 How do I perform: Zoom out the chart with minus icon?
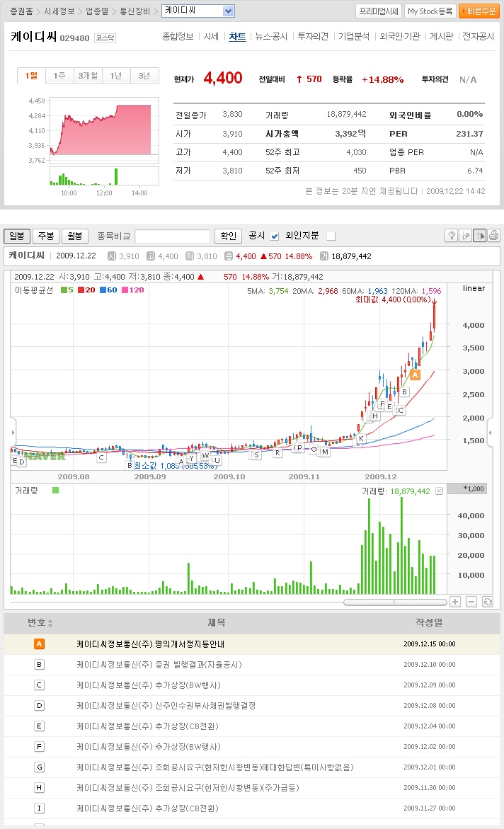(x=471, y=602)
